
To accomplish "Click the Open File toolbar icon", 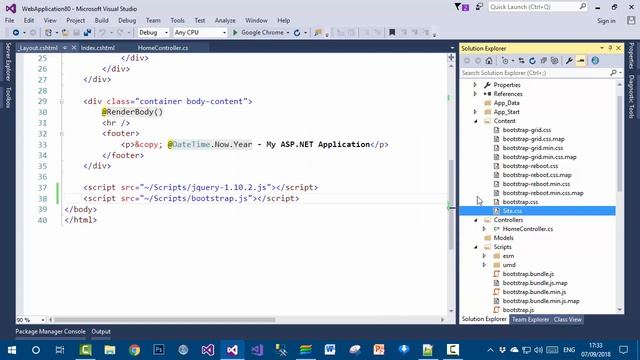I will pos(65,33).
